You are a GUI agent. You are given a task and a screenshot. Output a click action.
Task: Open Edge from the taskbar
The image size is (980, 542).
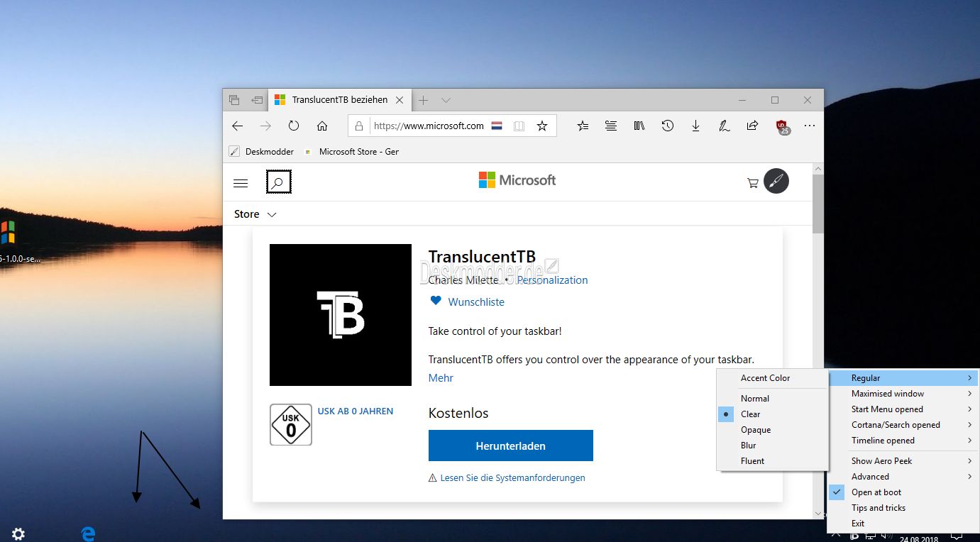click(x=88, y=534)
